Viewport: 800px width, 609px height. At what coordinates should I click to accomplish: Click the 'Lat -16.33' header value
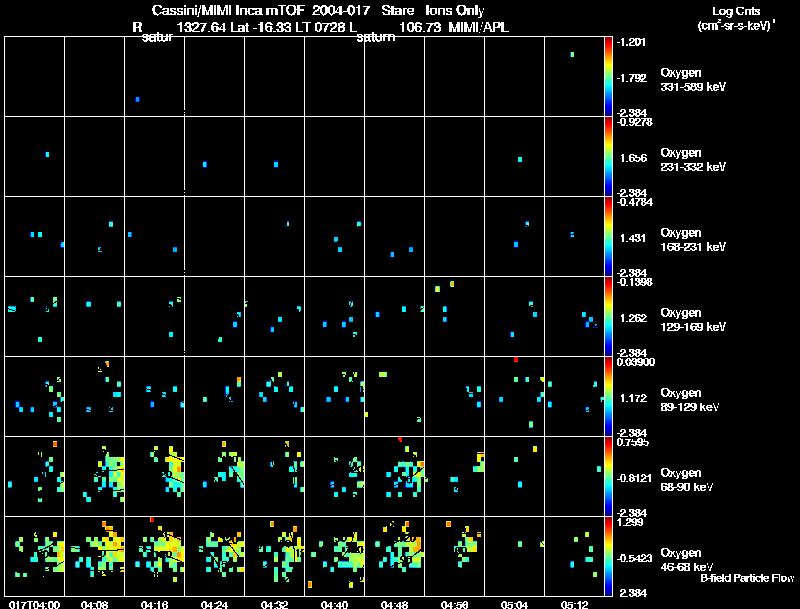[x=260, y=27]
